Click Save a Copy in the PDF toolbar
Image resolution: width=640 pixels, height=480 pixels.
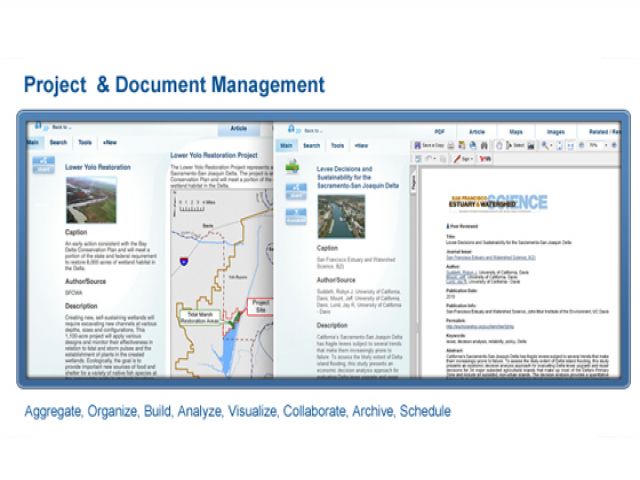pyautogui.click(x=429, y=145)
